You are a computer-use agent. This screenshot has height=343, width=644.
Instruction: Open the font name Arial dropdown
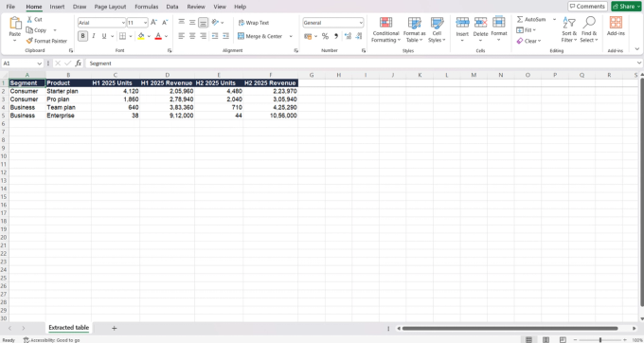coord(123,23)
